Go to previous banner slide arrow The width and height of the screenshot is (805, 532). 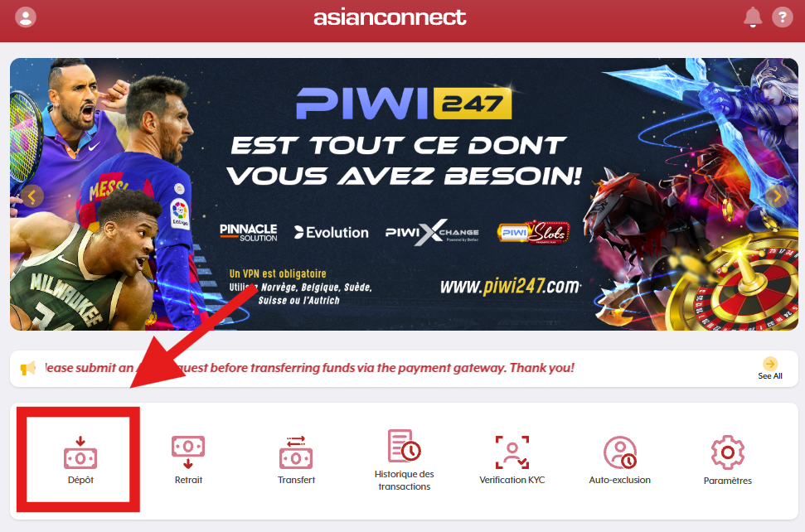pyautogui.click(x=32, y=196)
